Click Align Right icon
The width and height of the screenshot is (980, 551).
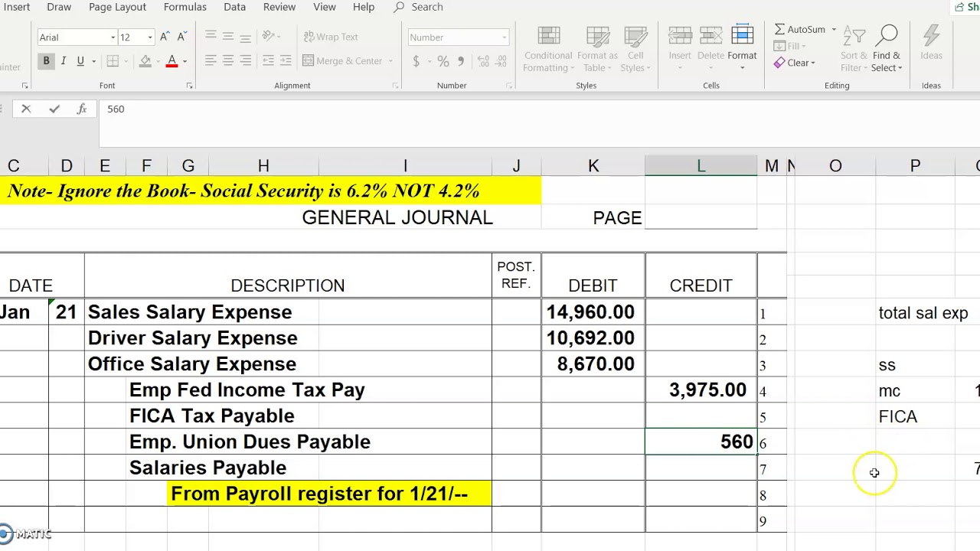245,61
